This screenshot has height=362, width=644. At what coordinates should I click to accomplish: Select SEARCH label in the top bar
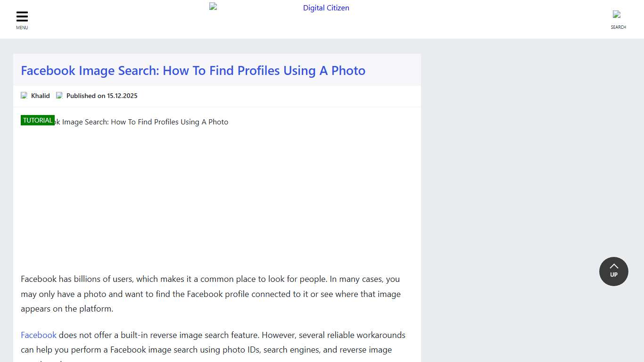point(618,27)
